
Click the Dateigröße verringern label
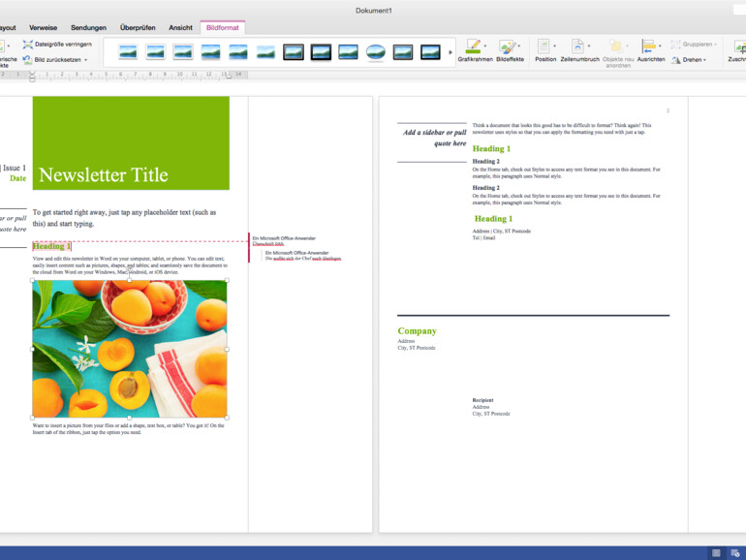click(63, 45)
